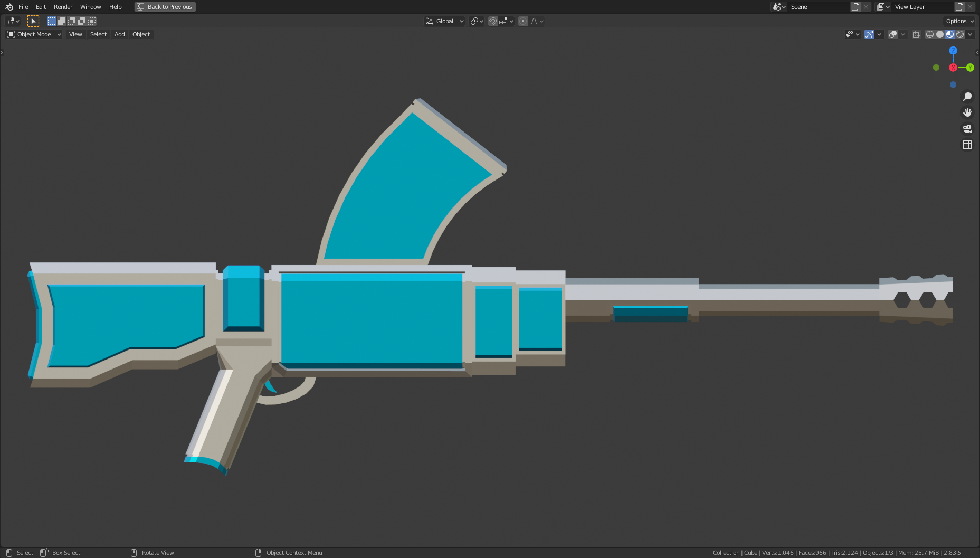This screenshot has width=980, height=558.
Task: Select Rendered viewport shading mode
Action: point(960,34)
